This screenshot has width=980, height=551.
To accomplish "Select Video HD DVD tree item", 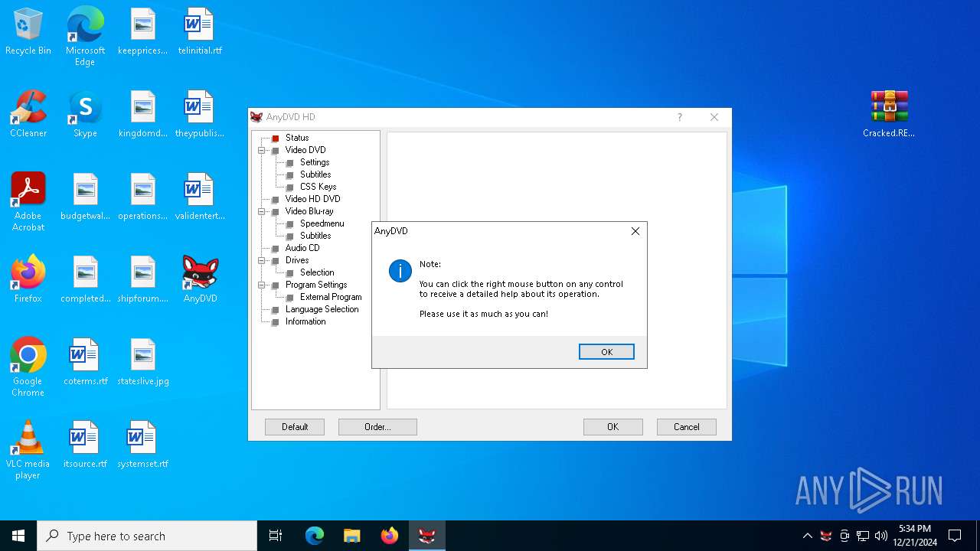I will tap(312, 199).
